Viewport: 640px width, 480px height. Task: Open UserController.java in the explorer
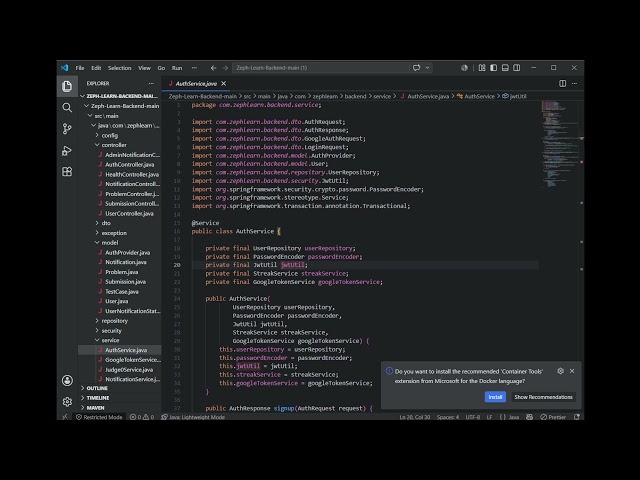120,213
